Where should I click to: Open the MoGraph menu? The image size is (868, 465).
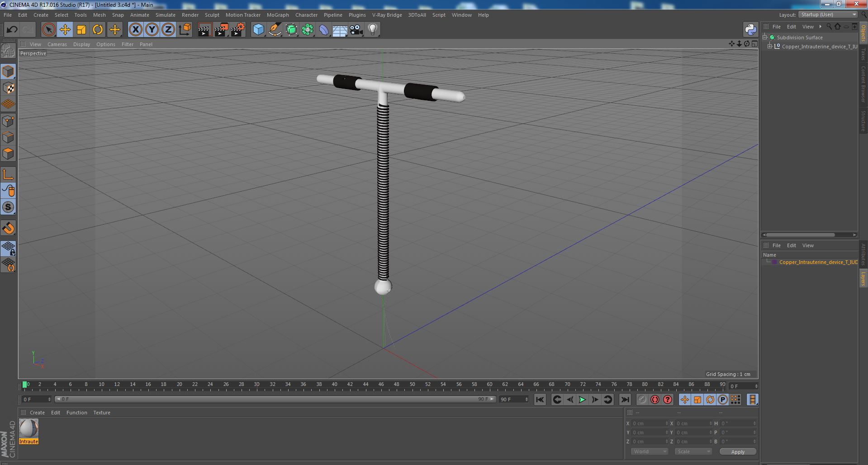pos(278,15)
